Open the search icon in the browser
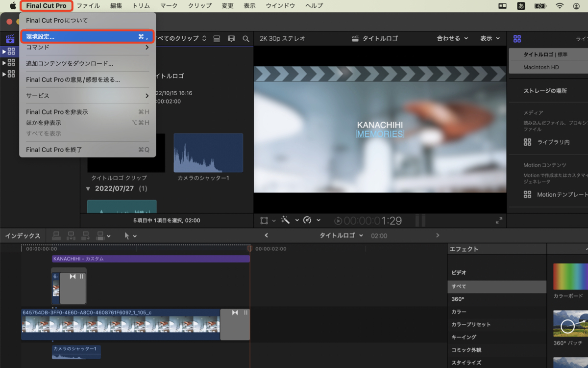This screenshot has width=588, height=368. click(246, 38)
